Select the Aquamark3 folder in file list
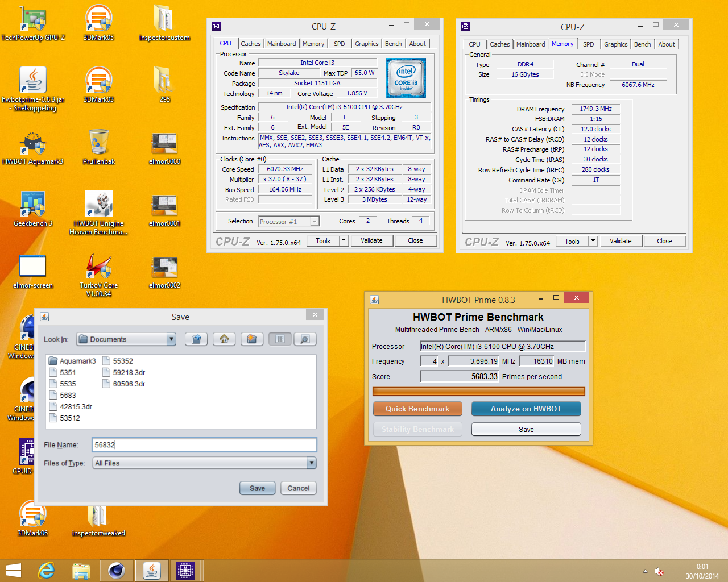The width and height of the screenshot is (728, 582). pyautogui.click(x=72, y=361)
